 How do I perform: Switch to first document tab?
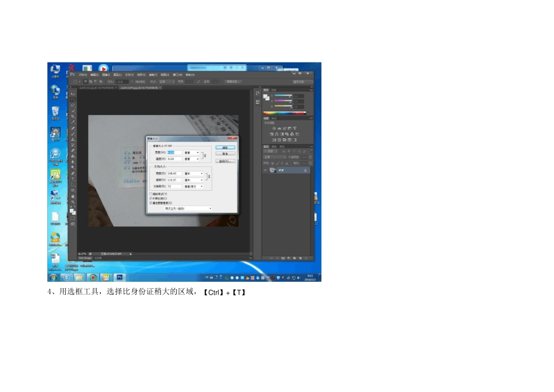[x=97, y=87]
